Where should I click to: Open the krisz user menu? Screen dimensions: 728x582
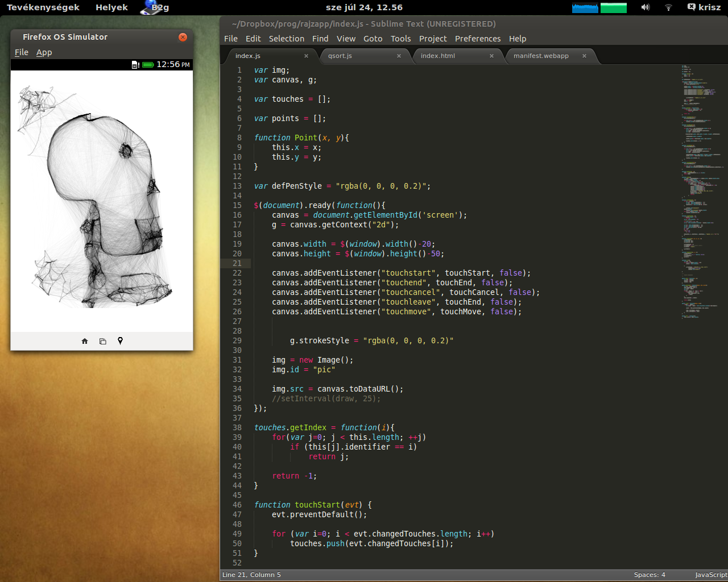point(704,7)
